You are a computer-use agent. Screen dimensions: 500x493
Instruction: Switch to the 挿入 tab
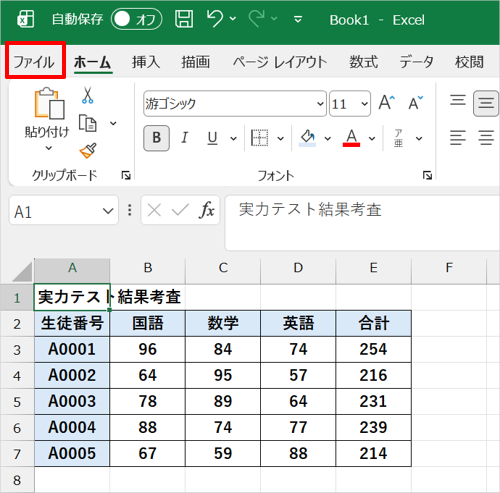pyautogui.click(x=146, y=62)
